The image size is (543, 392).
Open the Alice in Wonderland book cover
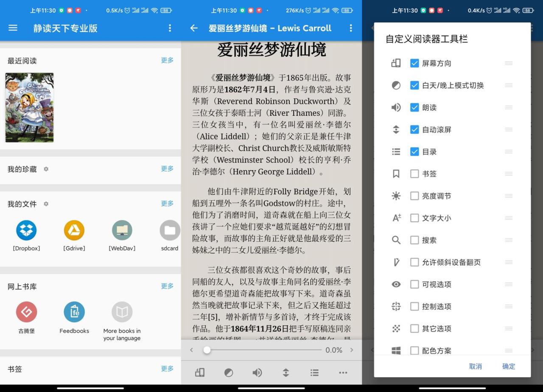pos(29,107)
